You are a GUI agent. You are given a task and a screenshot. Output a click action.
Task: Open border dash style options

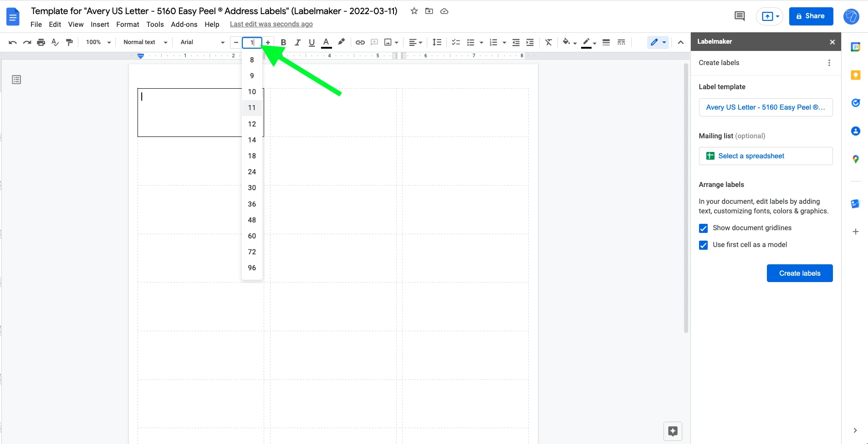(x=621, y=42)
